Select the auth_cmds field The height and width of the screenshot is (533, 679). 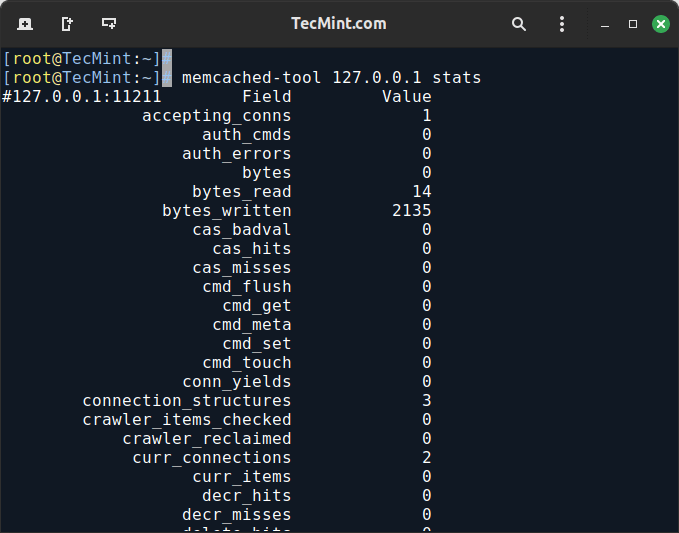pyautogui.click(x=246, y=135)
